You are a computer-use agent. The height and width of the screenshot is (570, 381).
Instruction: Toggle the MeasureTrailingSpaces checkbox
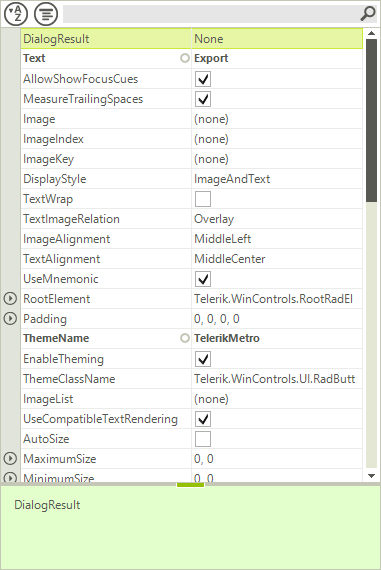(x=203, y=99)
